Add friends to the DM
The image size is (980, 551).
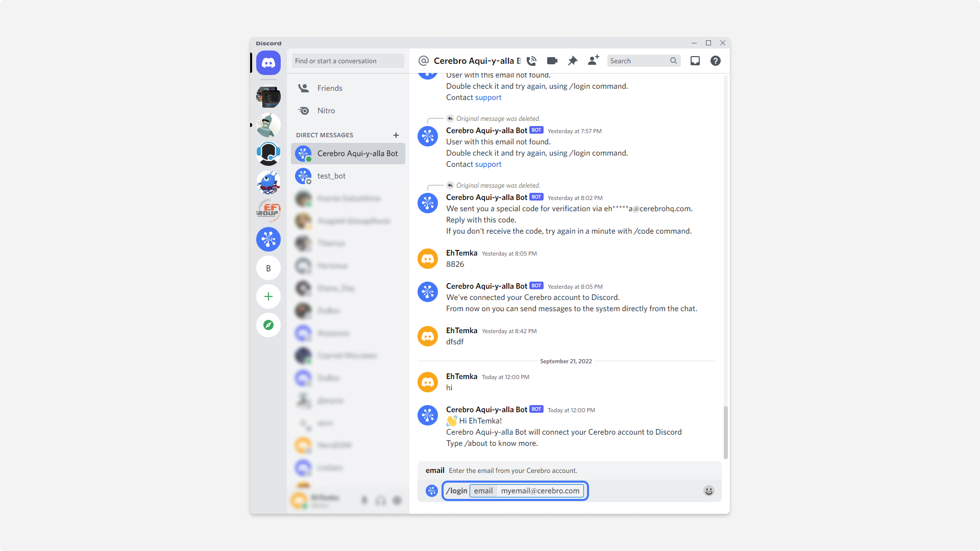click(x=593, y=61)
